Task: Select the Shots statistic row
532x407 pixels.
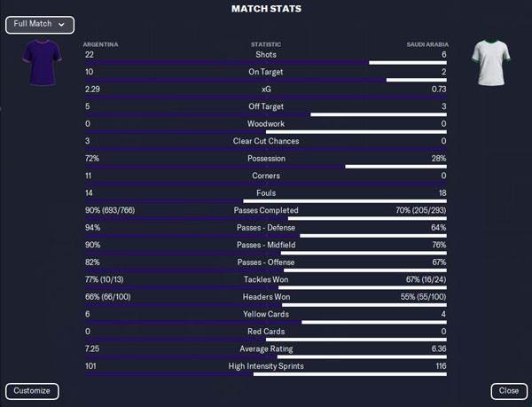Action: click(x=265, y=55)
